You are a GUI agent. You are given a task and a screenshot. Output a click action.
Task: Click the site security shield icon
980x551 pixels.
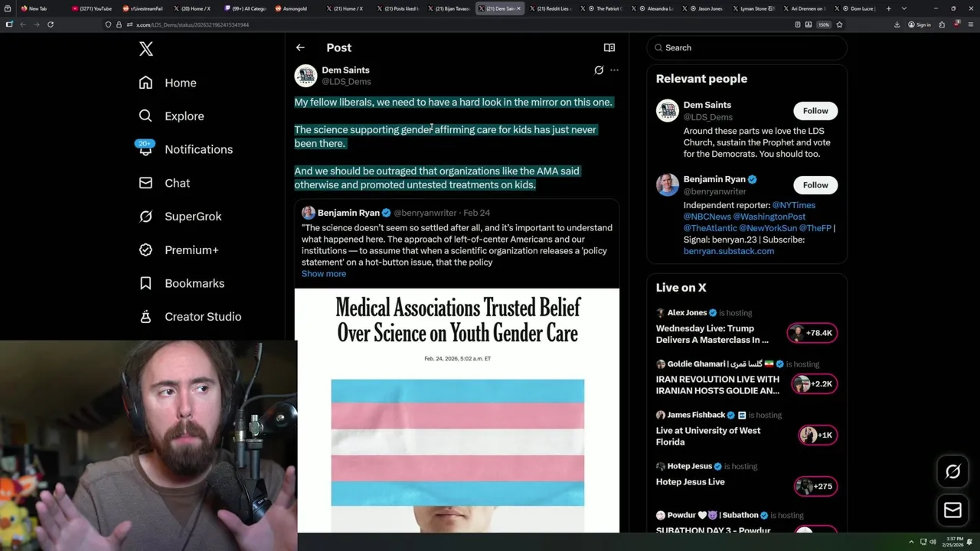[x=108, y=24]
